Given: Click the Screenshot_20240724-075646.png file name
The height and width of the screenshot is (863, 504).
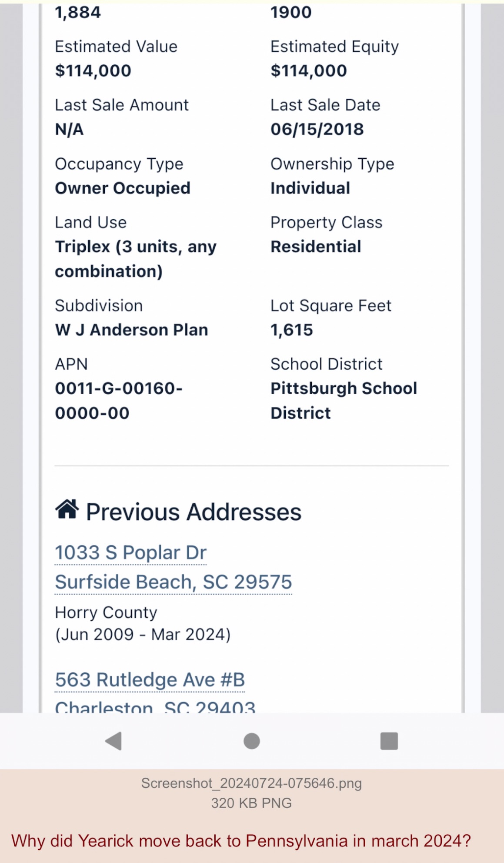Looking at the screenshot, I should click(x=251, y=783).
